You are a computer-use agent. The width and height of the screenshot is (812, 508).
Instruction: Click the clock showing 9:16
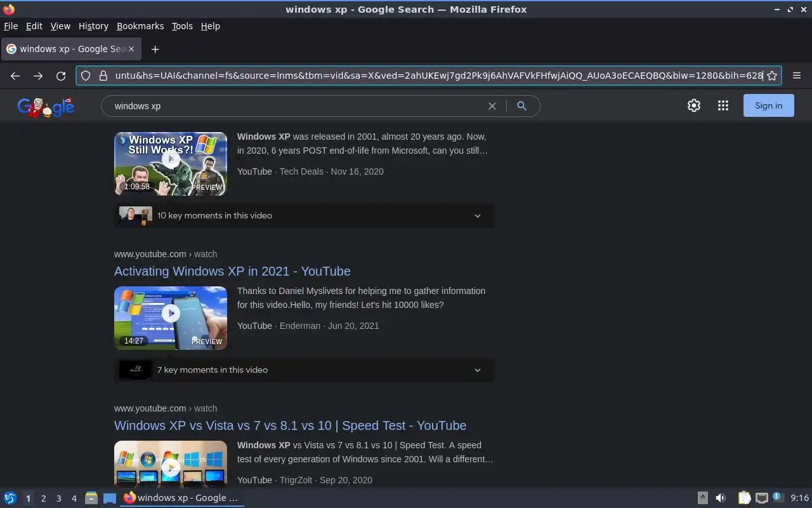click(799, 498)
